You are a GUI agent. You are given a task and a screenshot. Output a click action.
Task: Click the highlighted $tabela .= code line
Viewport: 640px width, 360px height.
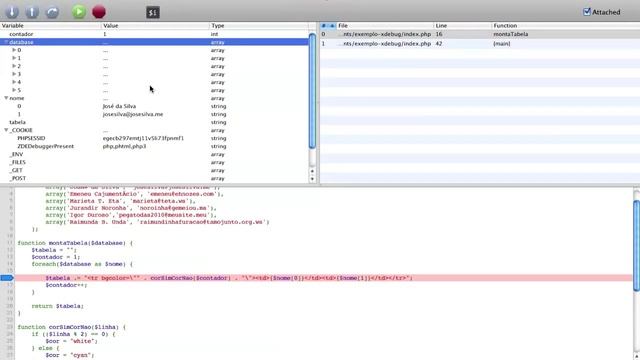(323, 278)
